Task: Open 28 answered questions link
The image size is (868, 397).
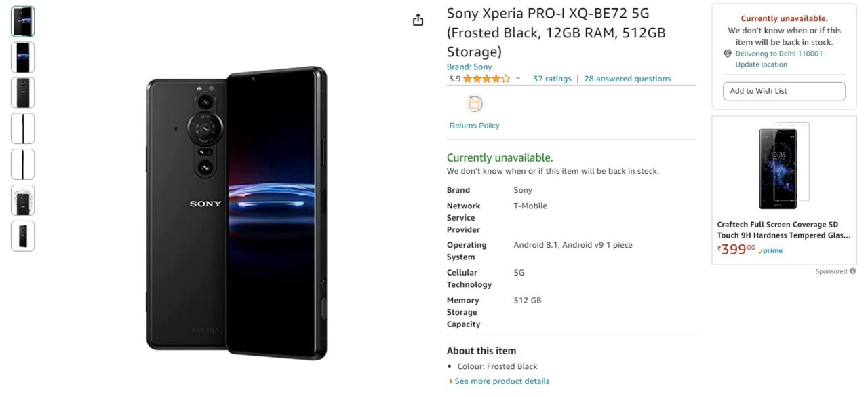Action: 627,79
